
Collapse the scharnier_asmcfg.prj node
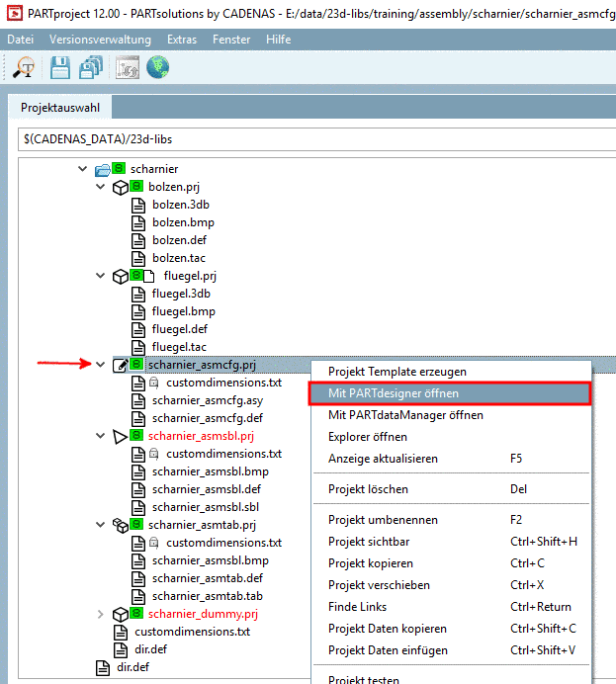[x=100, y=365]
